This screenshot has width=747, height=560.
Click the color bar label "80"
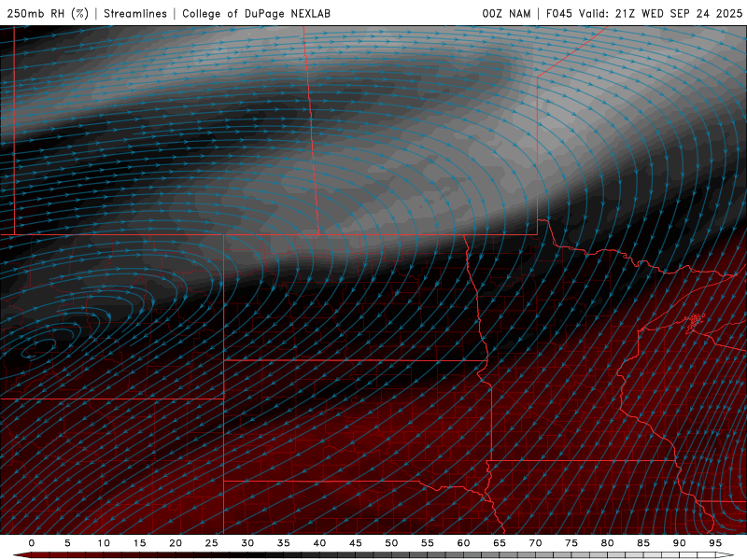(607, 543)
